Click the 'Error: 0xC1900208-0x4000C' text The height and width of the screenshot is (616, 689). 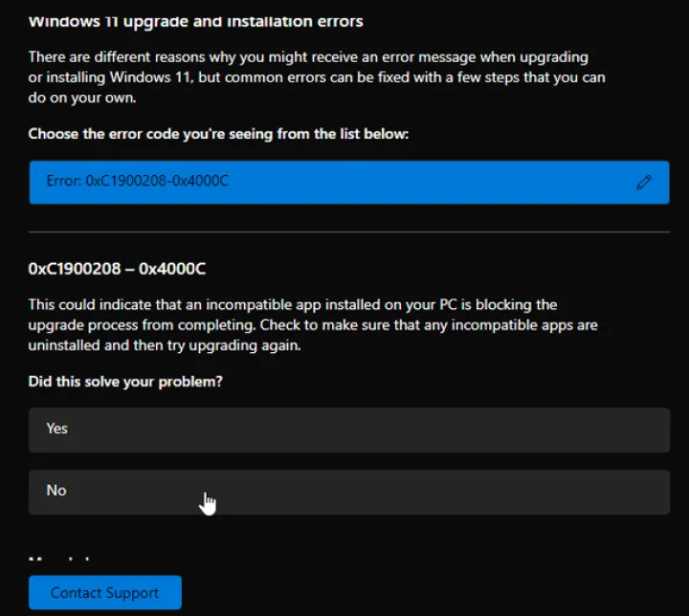click(x=137, y=181)
